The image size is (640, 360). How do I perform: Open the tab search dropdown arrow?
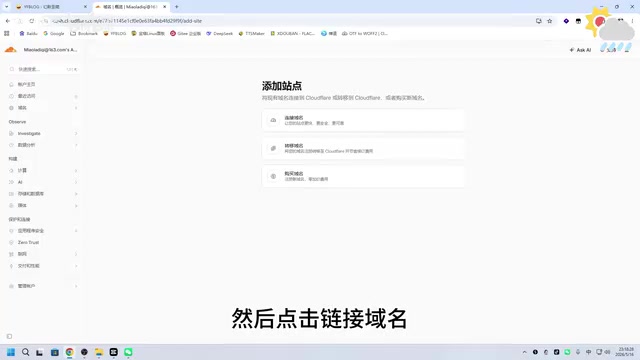(x=7, y=7)
